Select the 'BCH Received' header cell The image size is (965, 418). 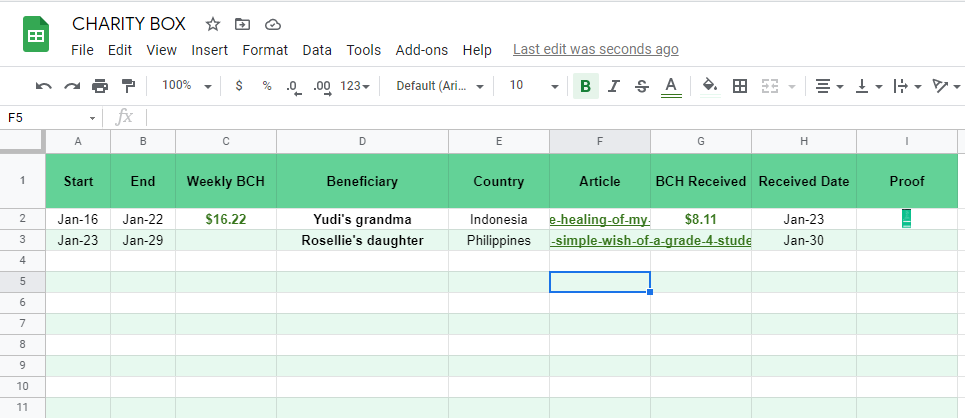701,182
